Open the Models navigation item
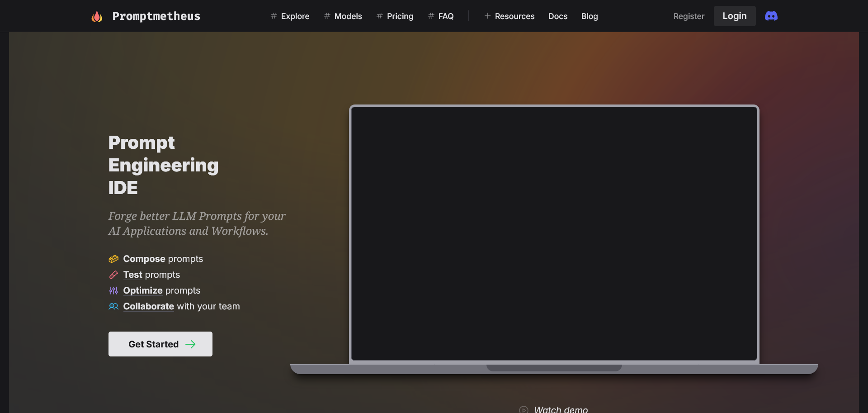 click(x=347, y=16)
